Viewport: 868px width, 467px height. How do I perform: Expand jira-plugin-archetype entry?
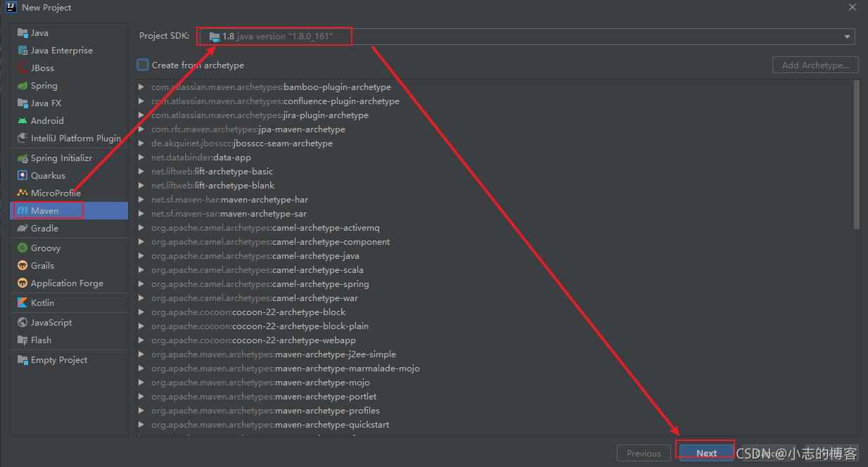[141, 115]
